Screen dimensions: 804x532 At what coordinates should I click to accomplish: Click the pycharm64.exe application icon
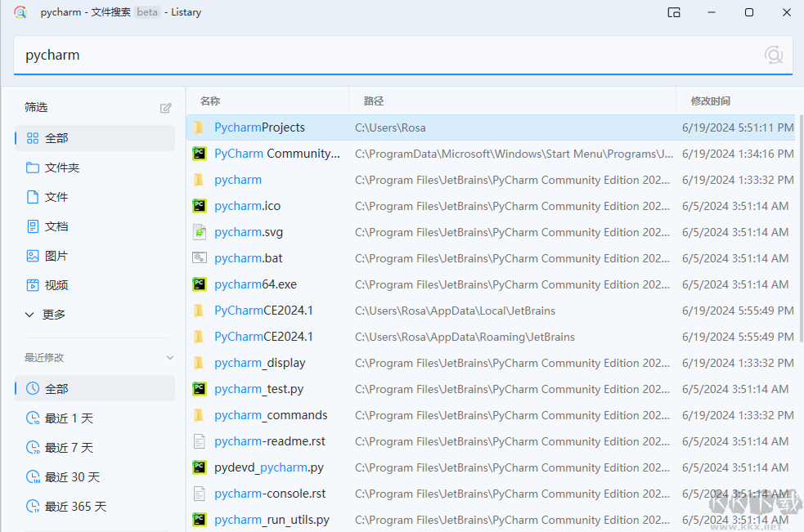click(199, 284)
